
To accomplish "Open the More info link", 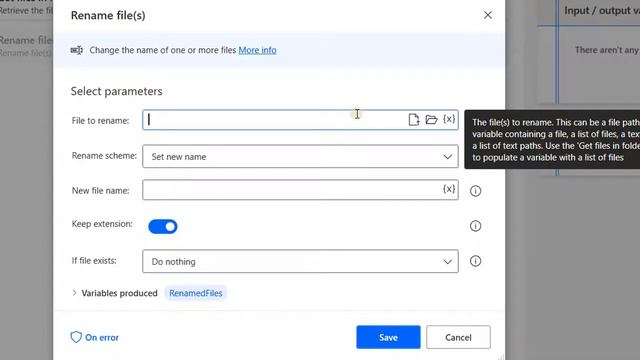I will pyautogui.click(x=258, y=50).
